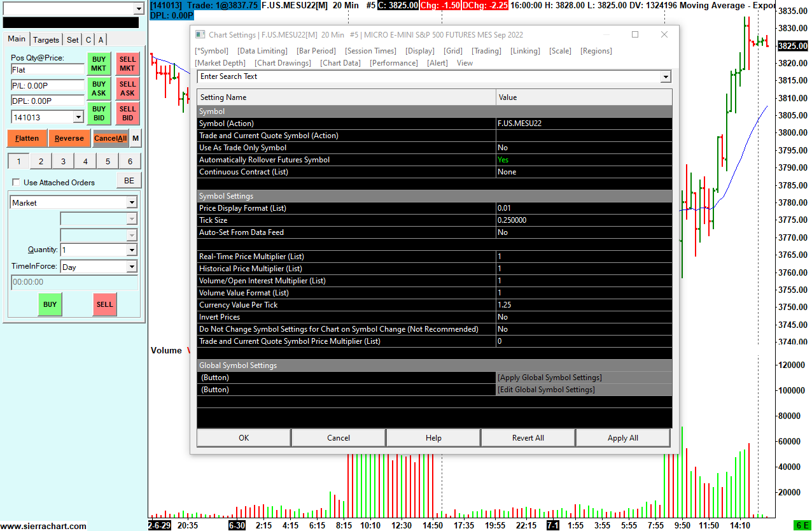Switch to the Main tab
Image resolution: width=812 pixels, height=531 pixels.
17,39
